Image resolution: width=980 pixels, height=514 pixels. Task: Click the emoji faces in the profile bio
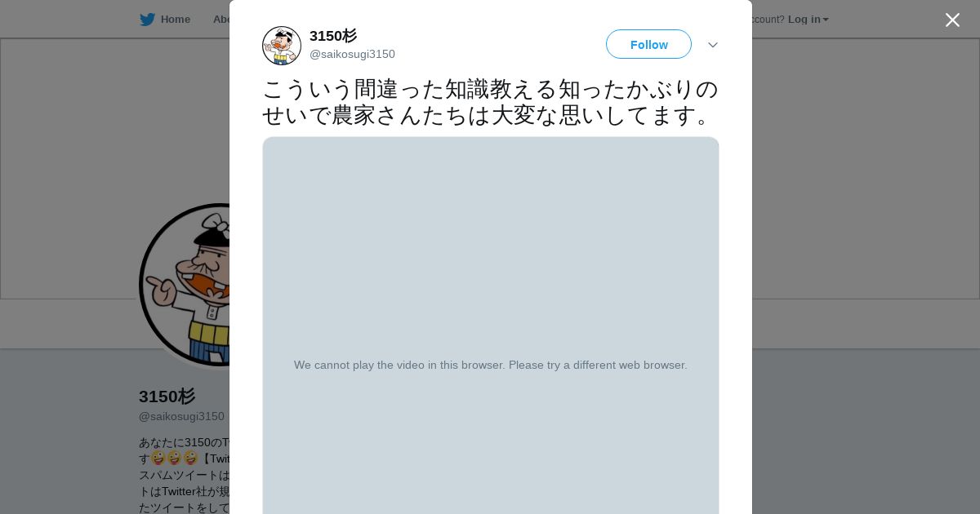point(175,459)
